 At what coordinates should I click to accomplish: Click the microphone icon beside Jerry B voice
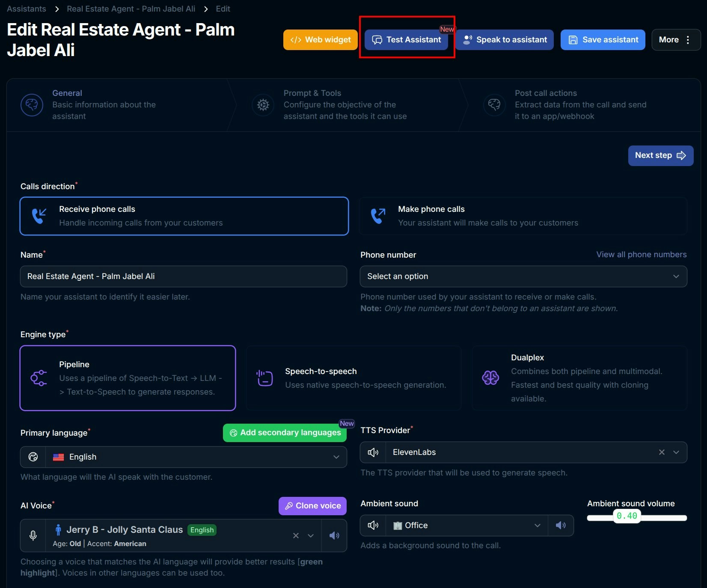pyautogui.click(x=33, y=535)
